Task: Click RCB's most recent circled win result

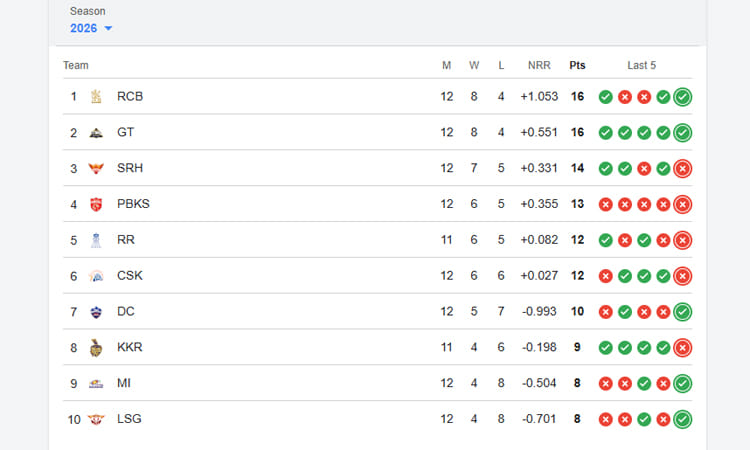Action: [x=683, y=97]
